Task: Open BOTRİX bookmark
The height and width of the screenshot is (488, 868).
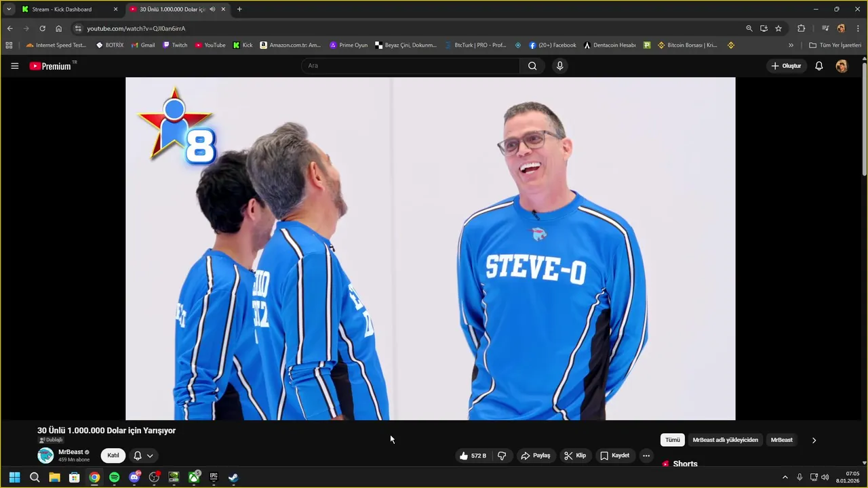Action: [x=110, y=45]
